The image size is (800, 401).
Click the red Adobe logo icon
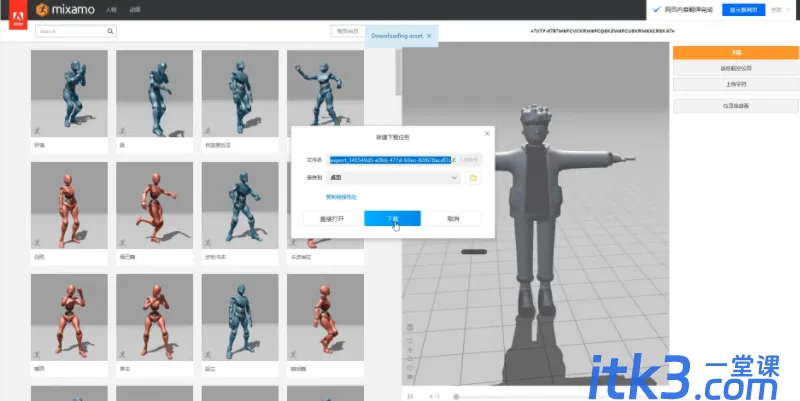(x=18, y=15)
